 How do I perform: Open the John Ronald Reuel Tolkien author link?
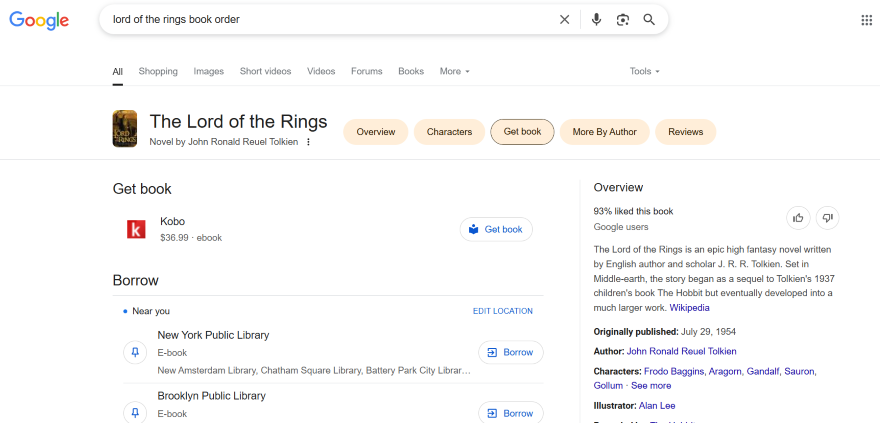tap(681, 351)
